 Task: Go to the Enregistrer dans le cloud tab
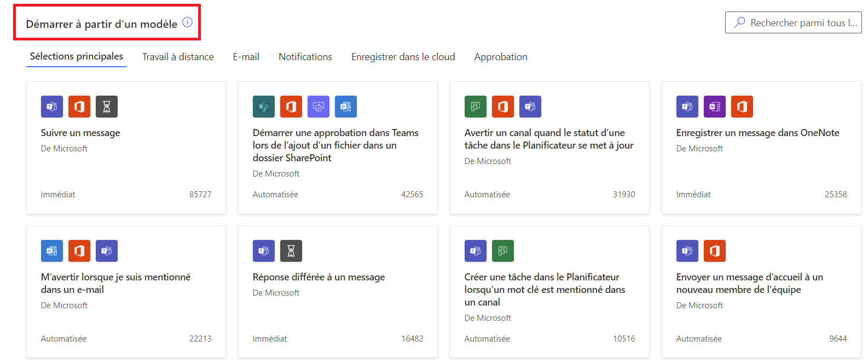(403, 57)
